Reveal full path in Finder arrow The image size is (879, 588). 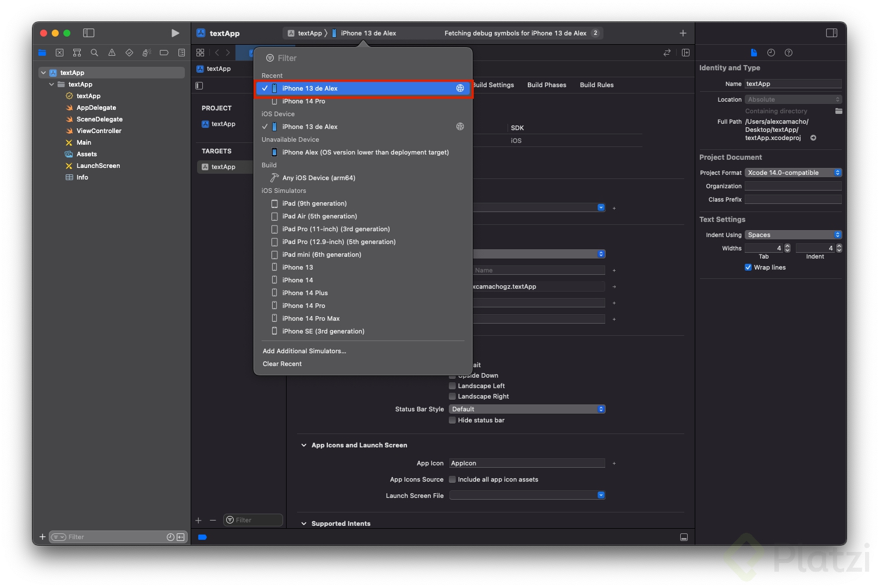tap(813, 138)
